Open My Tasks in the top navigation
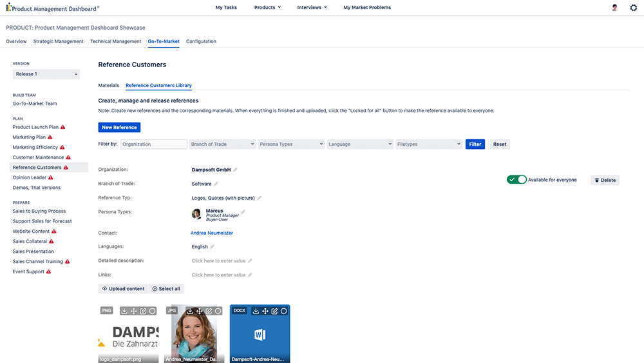Image resolution: width=644 pixels, height=363 pixels. (x=226, y=7)
